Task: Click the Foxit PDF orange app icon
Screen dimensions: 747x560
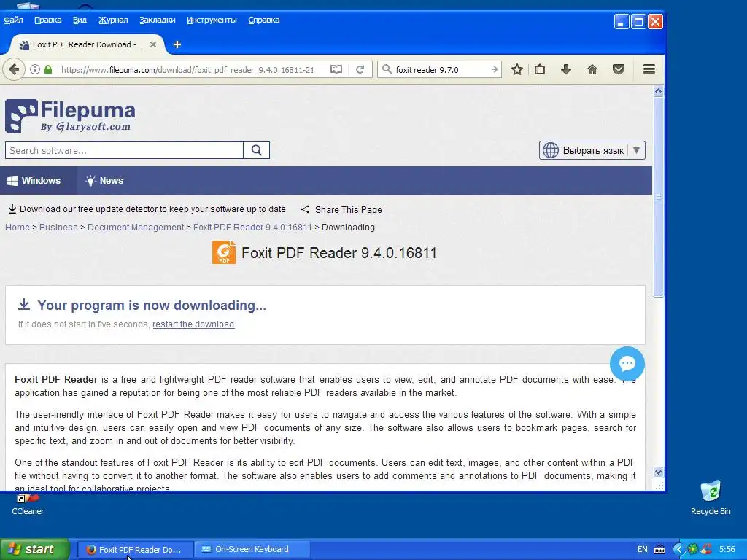Action: coord(224,252)
